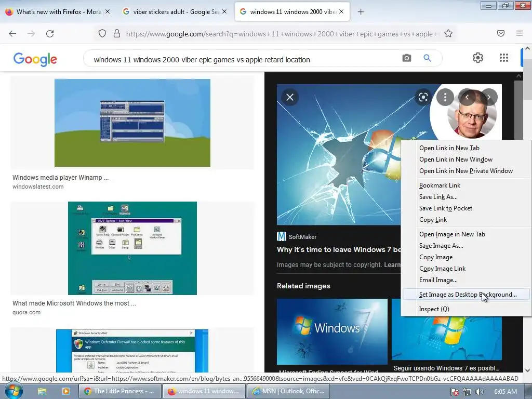Switch to MSN Outlook taskbar window
This screenshot has width=532, height=399.
[288, 391]
